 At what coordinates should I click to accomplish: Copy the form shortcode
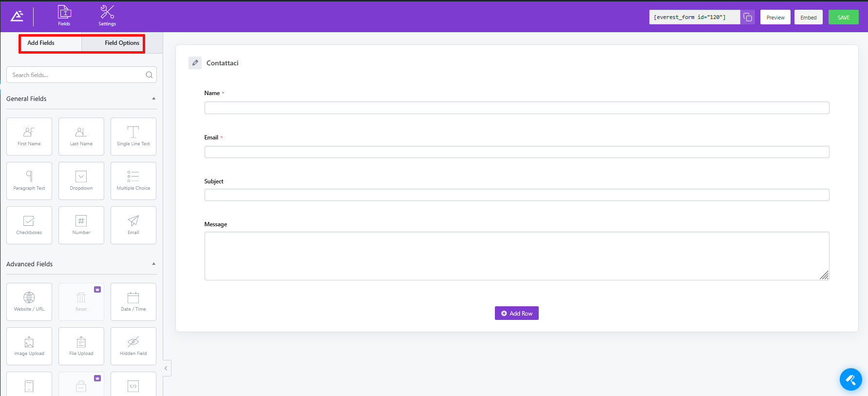pos(748,17)
